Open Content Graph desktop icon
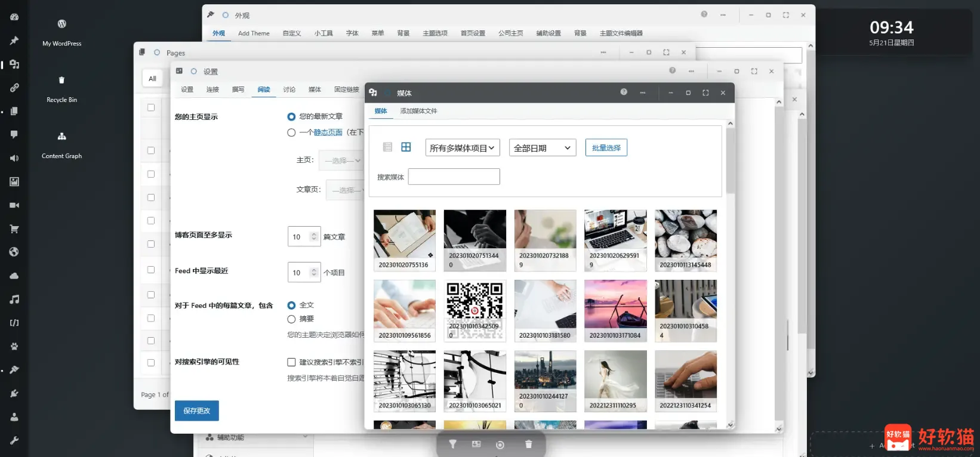 tap(61, 145)
